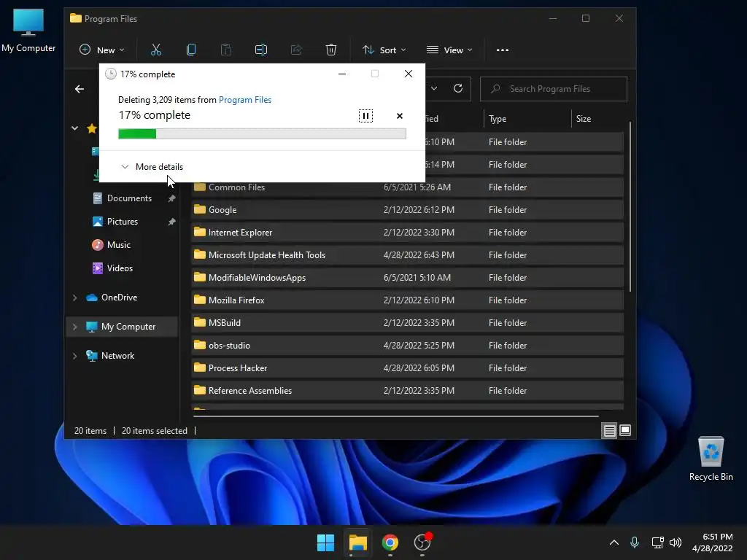Select OneDrive in navigation pane

tap(119, 297)
